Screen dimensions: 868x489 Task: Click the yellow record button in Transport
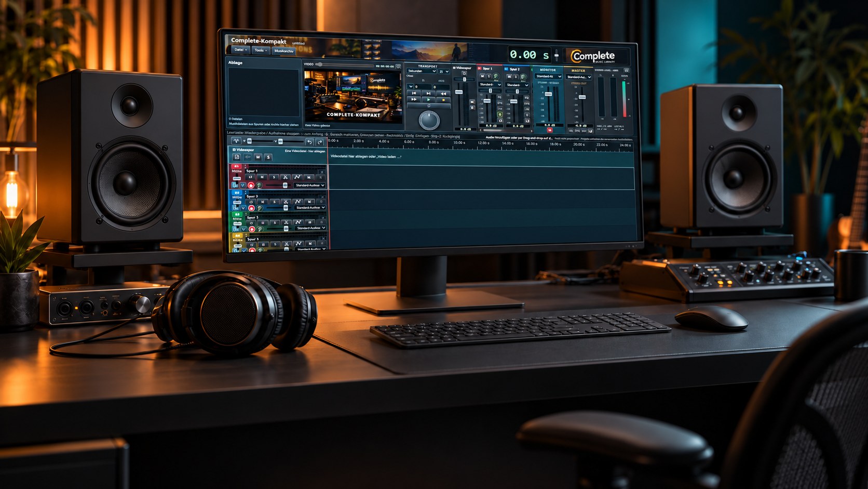[x=443, y=100]
